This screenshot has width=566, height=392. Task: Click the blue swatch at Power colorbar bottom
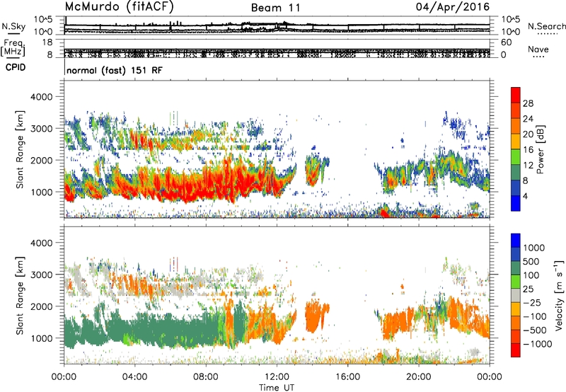click(516, 203)
